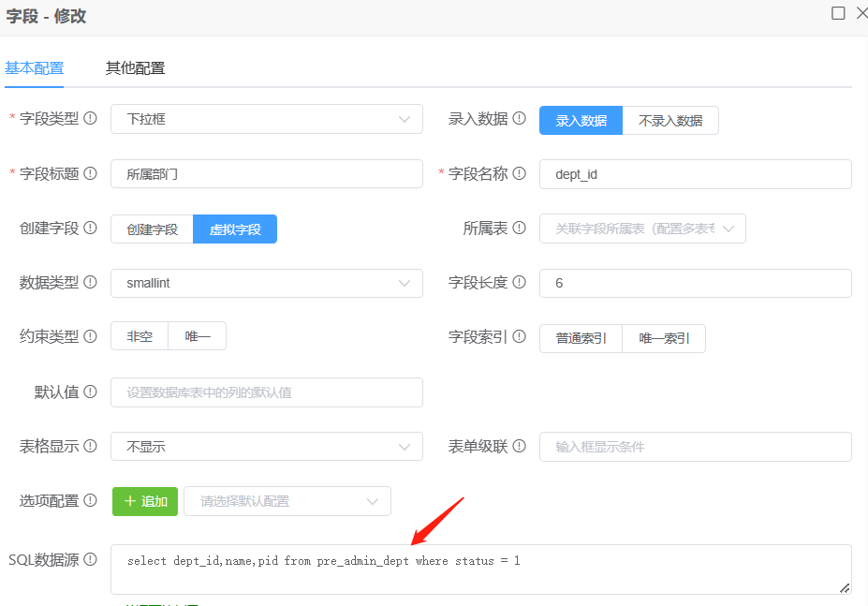Select the 基本配置 tab

click(35, 67)
